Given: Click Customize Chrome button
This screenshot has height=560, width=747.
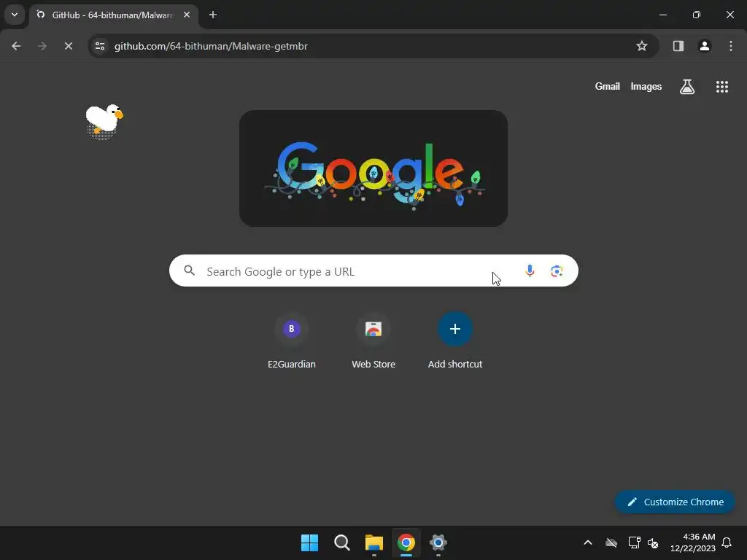Looking at the screenshot, I should click(675, 502).
